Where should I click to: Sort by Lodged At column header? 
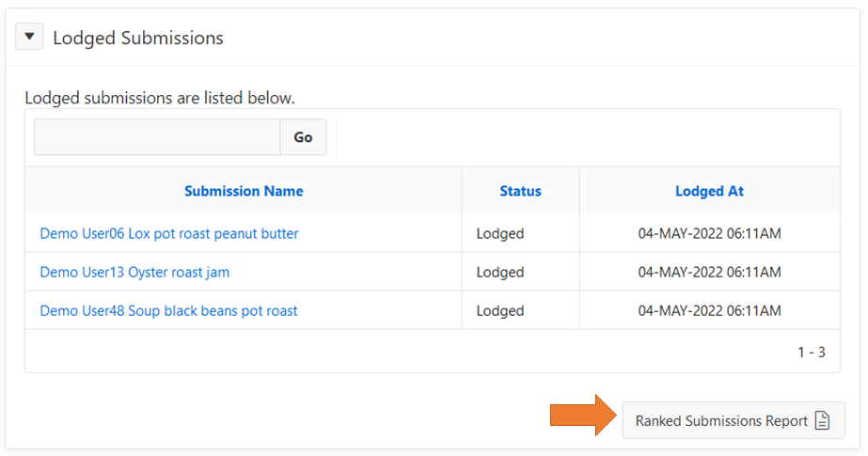coord(709,191)
